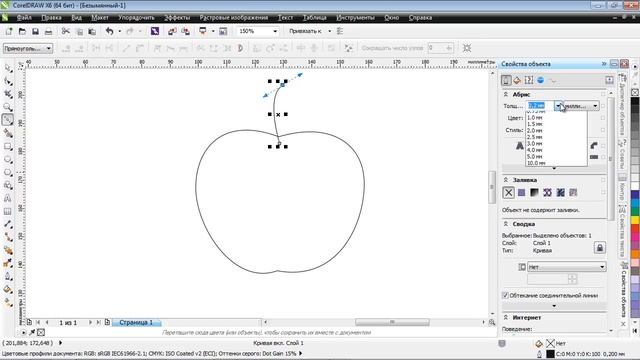The image size is (640, 360).
Task: Collapse the Сводка section
Action: point(506,224)
